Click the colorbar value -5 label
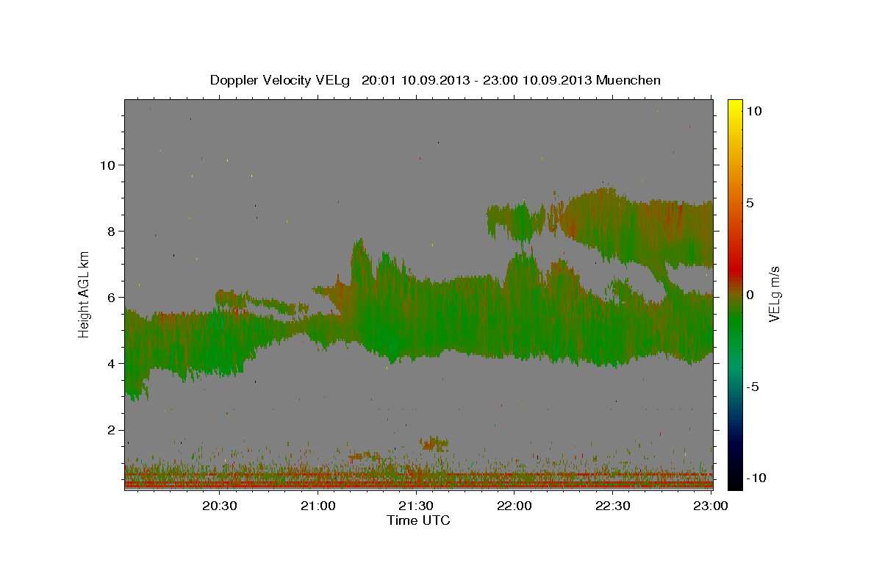Screen dimensions: 882x588 753,387
